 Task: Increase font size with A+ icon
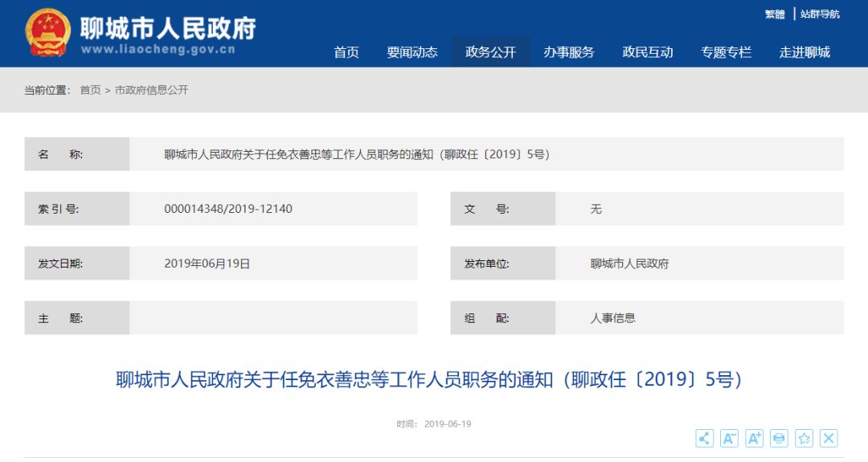coord(754,438)
